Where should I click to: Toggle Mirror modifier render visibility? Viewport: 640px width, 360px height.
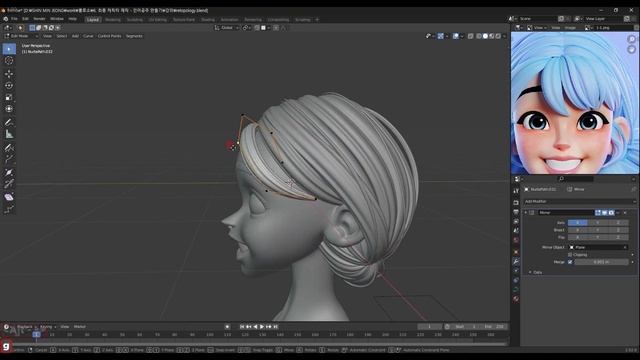[611, 213]
